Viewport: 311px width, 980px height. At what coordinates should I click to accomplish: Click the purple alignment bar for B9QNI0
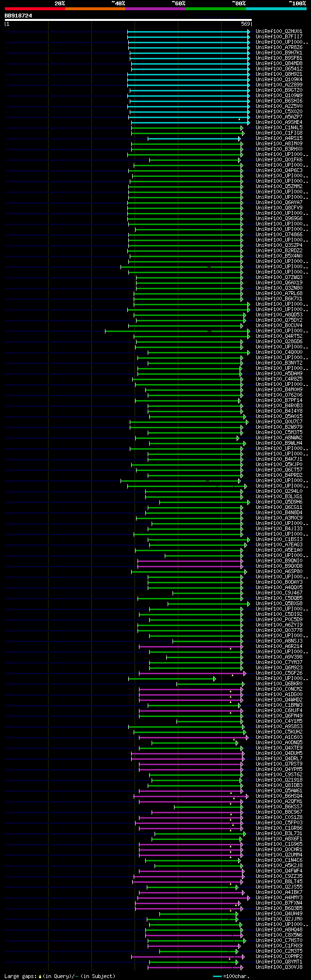(x=190, y=560)
